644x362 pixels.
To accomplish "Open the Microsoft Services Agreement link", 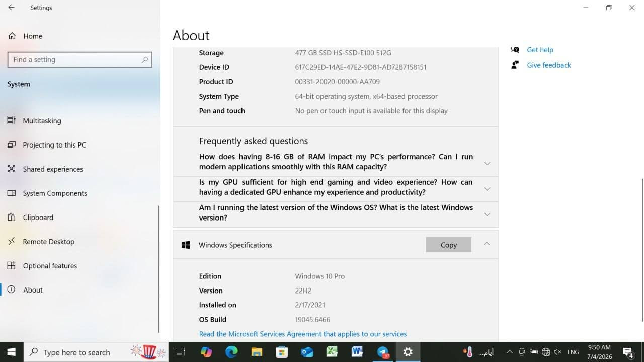I will click(303, 334).
